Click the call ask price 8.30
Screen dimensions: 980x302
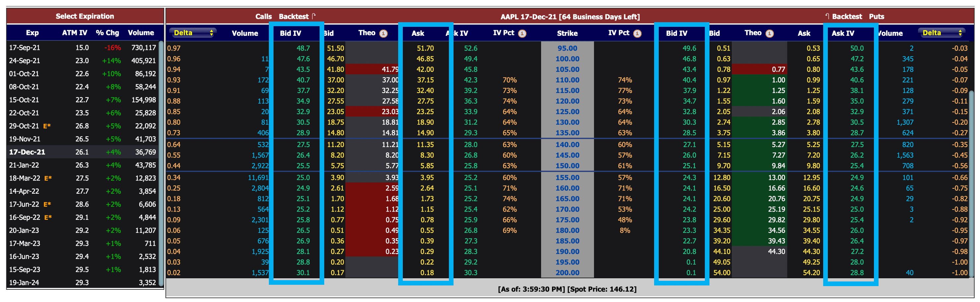click(427, 155)
